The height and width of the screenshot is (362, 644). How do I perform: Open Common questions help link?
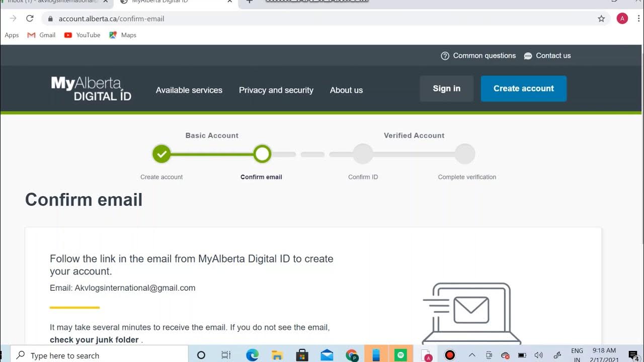click(x=478, y=56)
